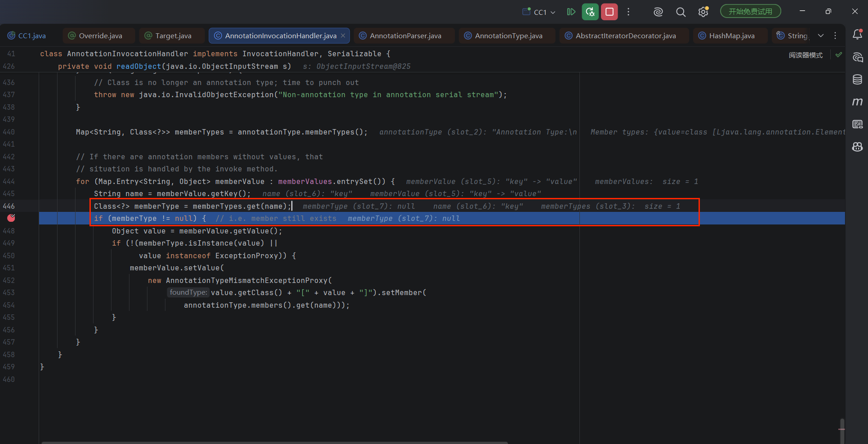Open IDE settings gear icon
Image resolution: width=868 pixels, height=444 pixels.
[703, 12]
